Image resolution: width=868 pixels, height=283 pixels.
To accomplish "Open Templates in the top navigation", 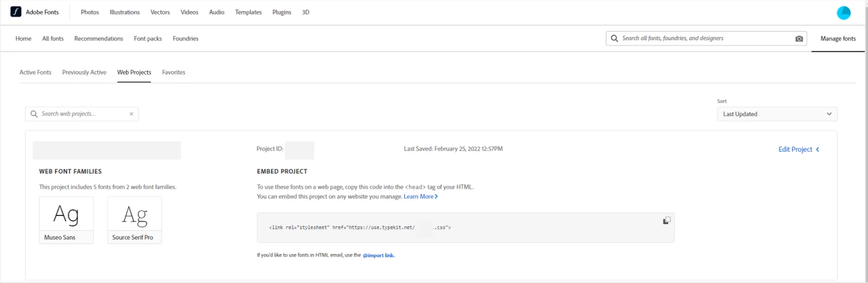I will pos(248,13).
